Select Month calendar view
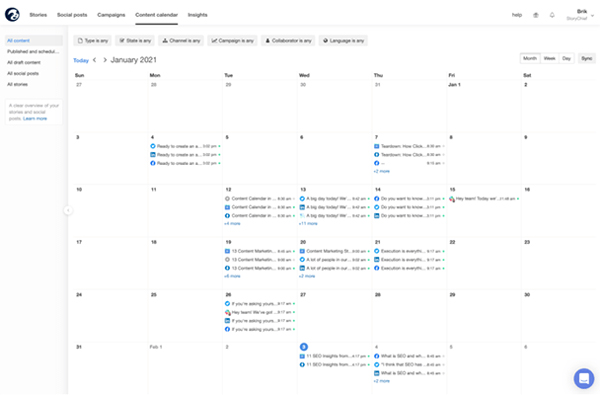This screenshot has width=600, height=395. point(530,58)
